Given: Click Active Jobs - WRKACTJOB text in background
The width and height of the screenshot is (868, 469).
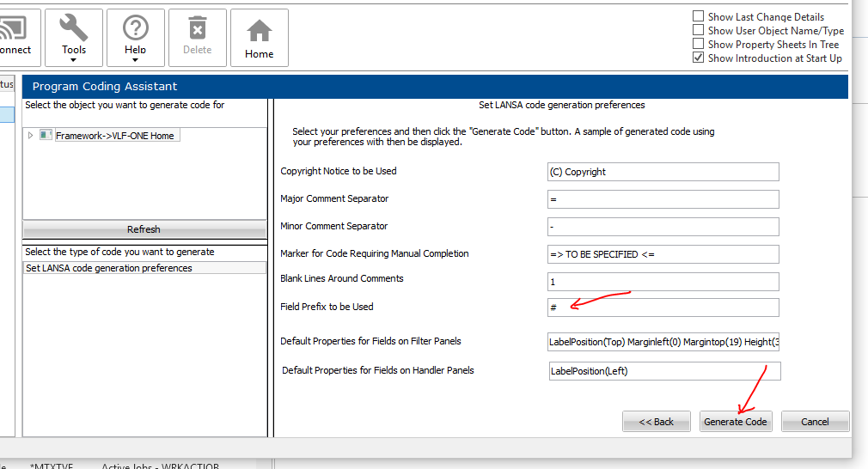Looking at the screenshot, I should (160, 466).
